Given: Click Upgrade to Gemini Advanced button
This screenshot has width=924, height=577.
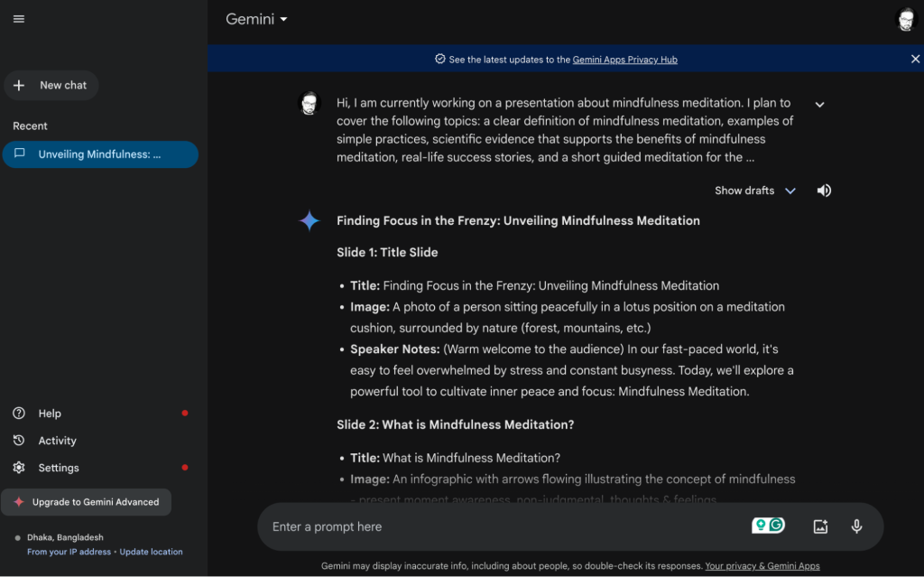Looking at the screenshot, I should (x=87, y=502).
